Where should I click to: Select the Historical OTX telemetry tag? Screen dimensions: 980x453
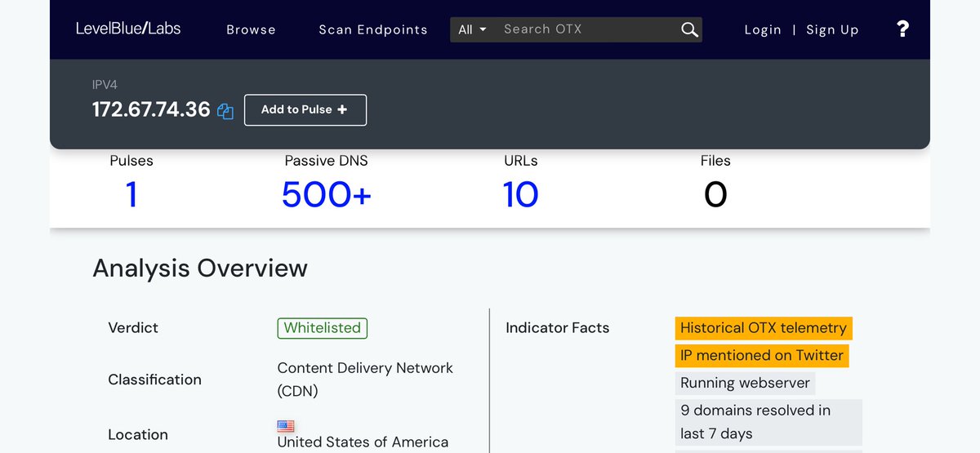763,328
